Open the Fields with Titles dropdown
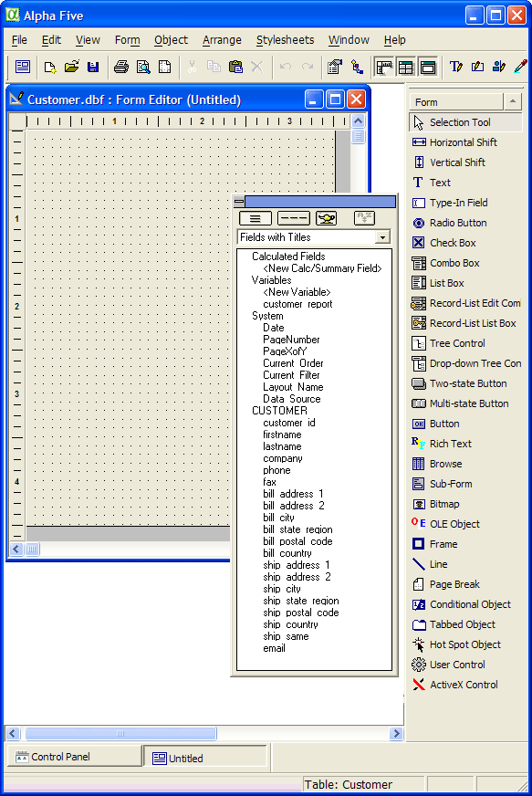This screenshot has width=532, height=796. coord(382,237)
